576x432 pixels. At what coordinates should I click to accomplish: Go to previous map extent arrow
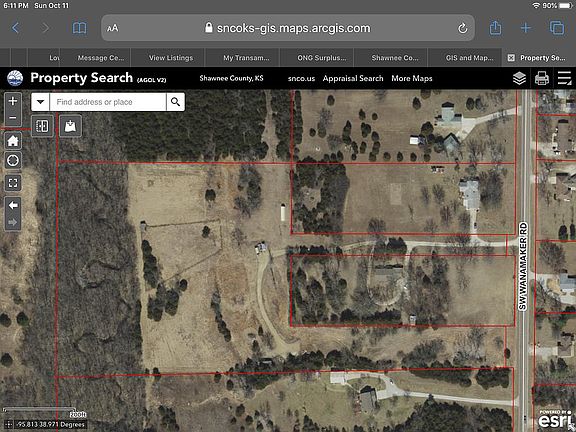click(x=13, y=205)
